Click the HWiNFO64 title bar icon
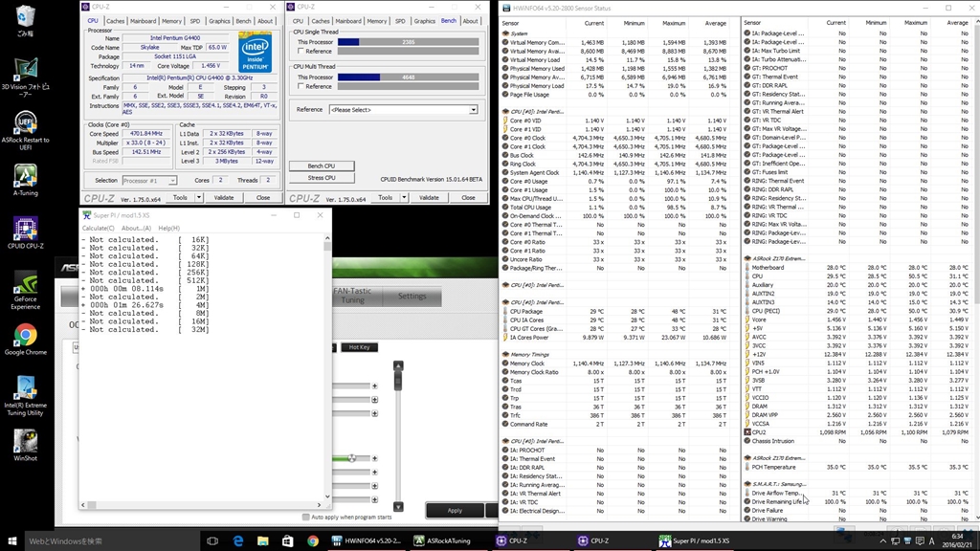980x551 pixels. pyautogui.click(x=505, y=8)
